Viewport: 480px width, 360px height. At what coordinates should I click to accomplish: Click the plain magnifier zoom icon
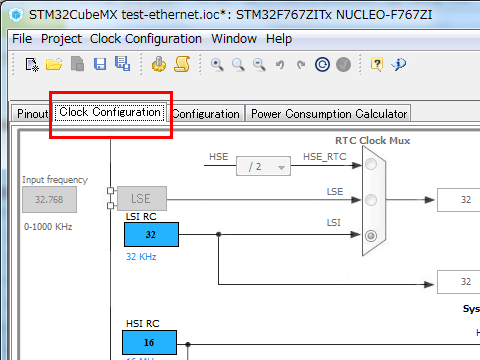coord(238,64)
